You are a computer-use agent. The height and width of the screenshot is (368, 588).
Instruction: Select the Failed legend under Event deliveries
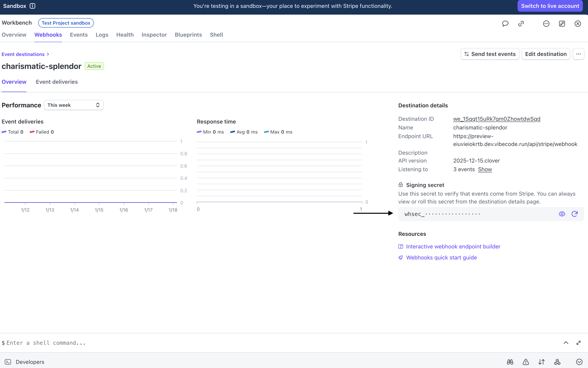point(42,132)
